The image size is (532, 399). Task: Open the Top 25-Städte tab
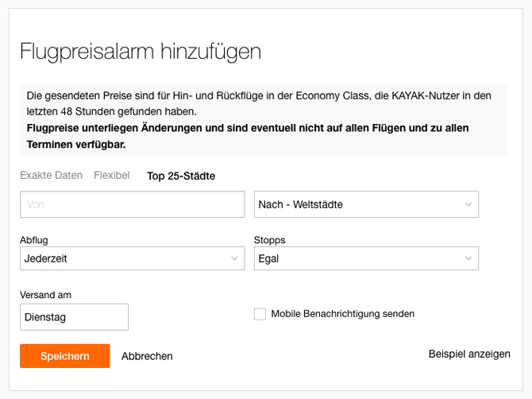pos(181,176)
